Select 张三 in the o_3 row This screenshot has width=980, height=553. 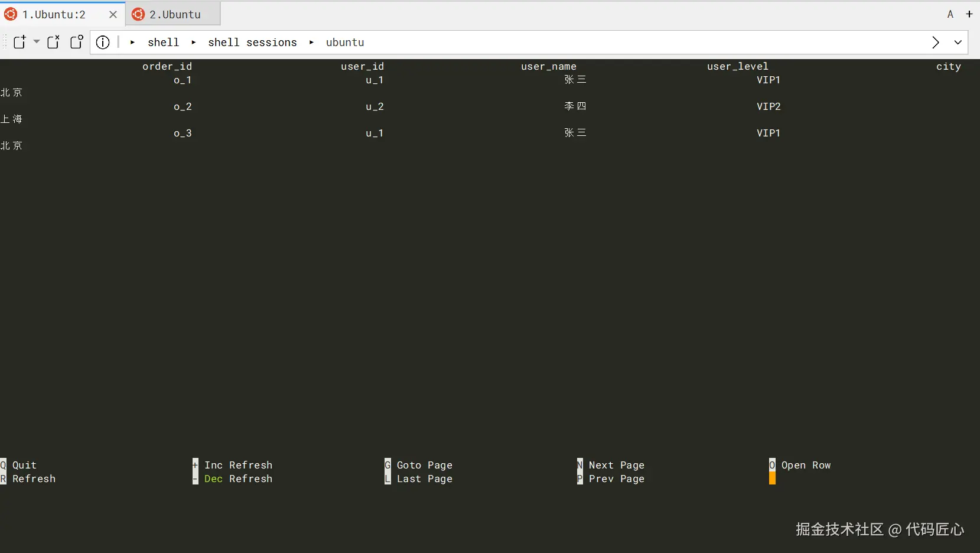pyautogui.click(x=575, y=133)
